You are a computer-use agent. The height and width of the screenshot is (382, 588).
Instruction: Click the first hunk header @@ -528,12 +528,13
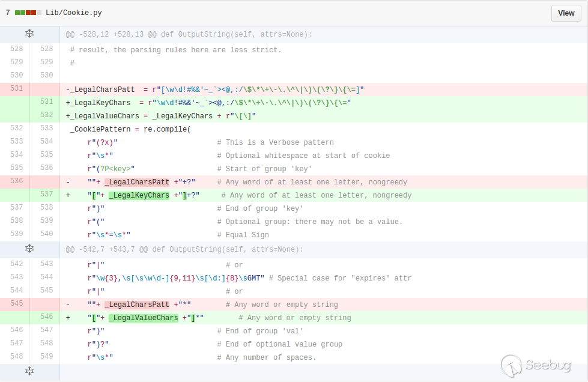pos(189,34)
